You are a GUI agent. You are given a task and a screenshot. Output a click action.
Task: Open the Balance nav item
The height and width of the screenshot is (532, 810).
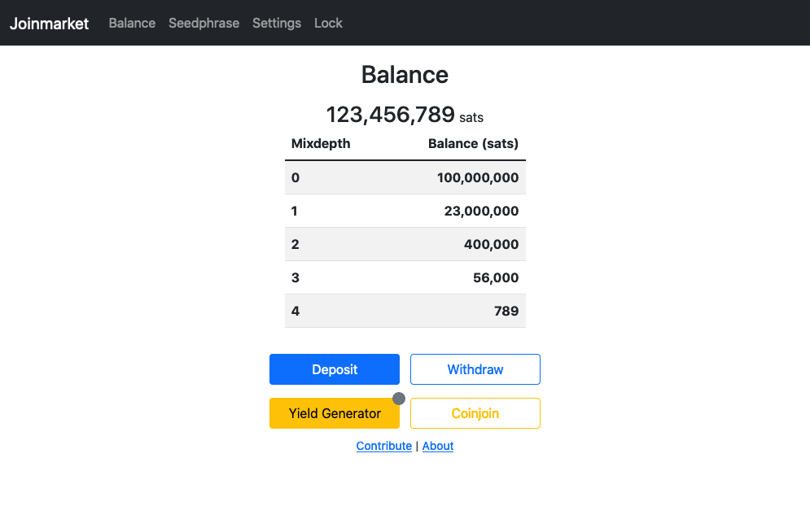click(132, 24)
